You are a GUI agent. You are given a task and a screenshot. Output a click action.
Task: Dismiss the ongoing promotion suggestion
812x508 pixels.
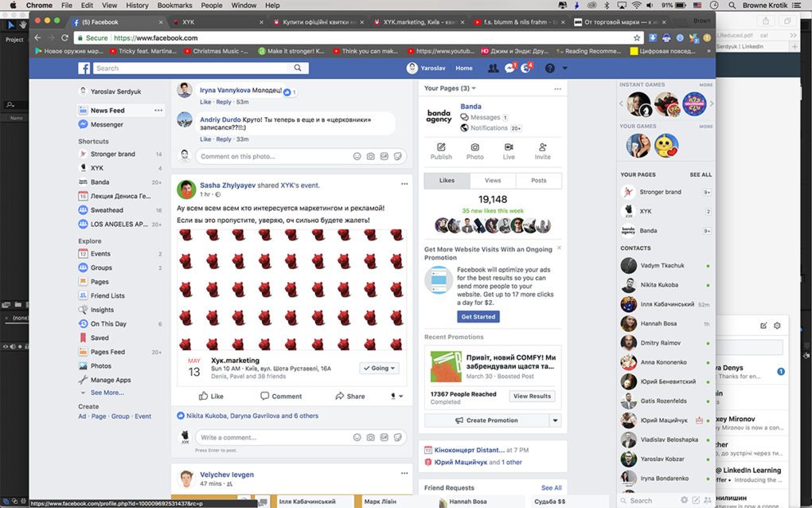coord(559,248)
